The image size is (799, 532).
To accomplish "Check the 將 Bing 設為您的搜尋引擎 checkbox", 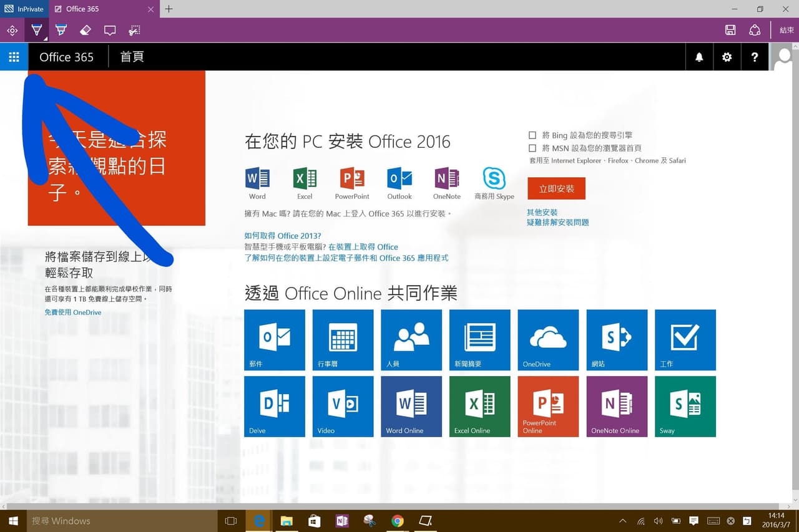I will pos(532,135).
